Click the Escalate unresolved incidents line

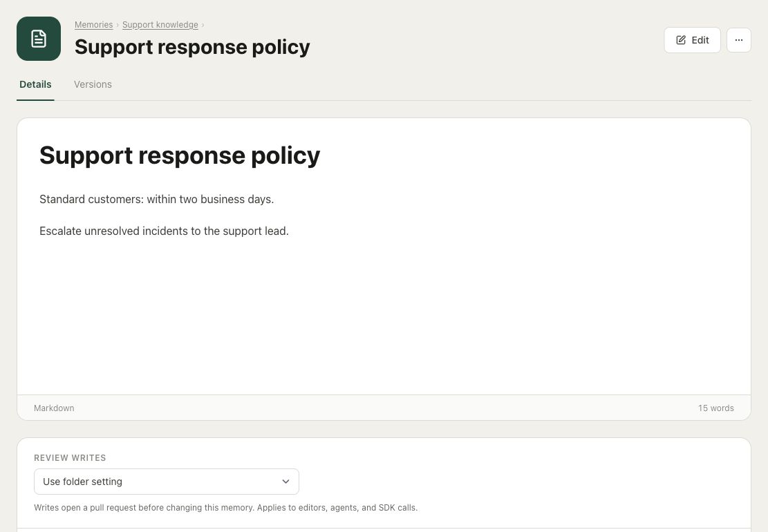164,231
